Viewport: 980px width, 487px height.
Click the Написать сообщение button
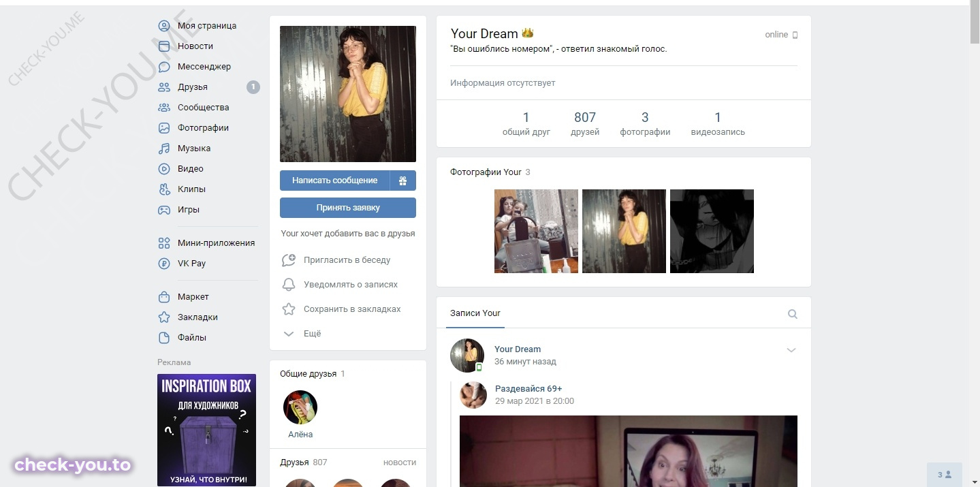pyautogui.click(x=334, y=180)
